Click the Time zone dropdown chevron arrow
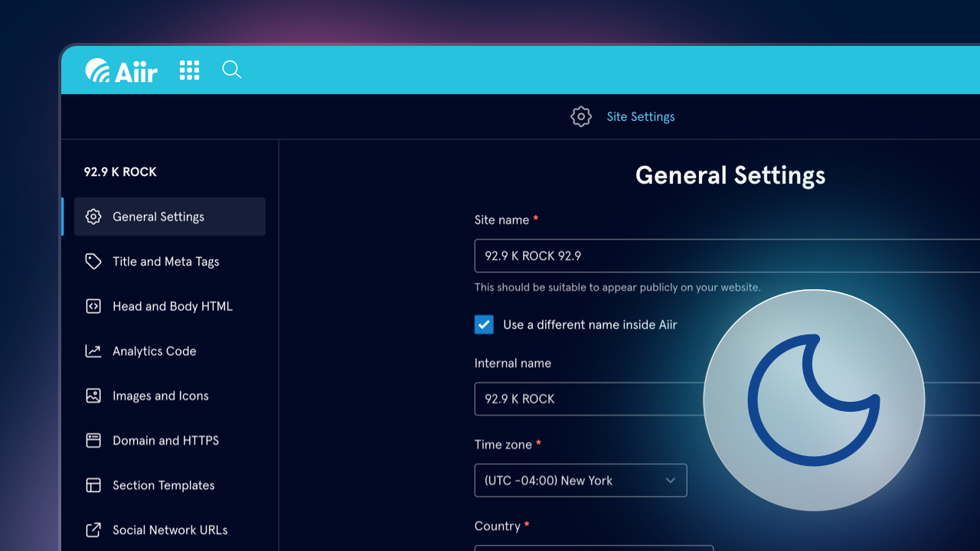 pyautogui.click(x=670, y=481)
